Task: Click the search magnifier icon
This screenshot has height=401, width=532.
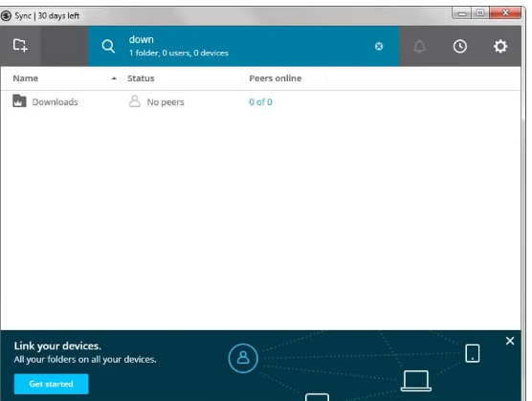Action: click(108, 47)
